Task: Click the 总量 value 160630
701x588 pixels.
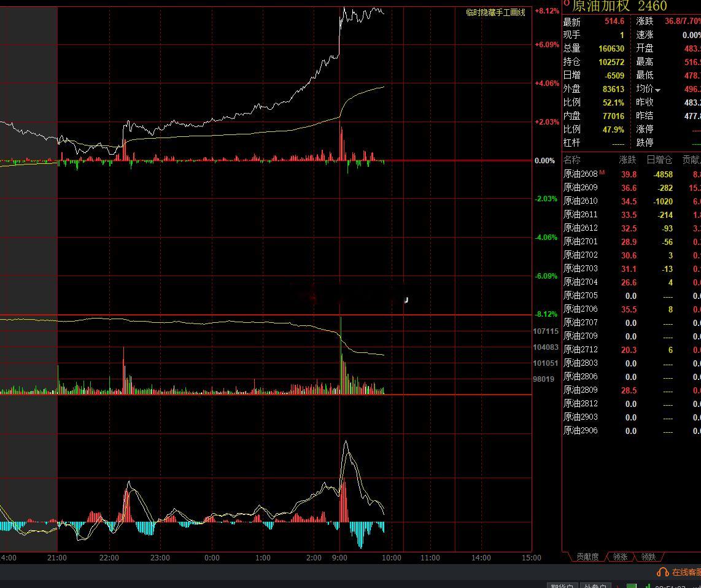Action: (x=611, y=48)
